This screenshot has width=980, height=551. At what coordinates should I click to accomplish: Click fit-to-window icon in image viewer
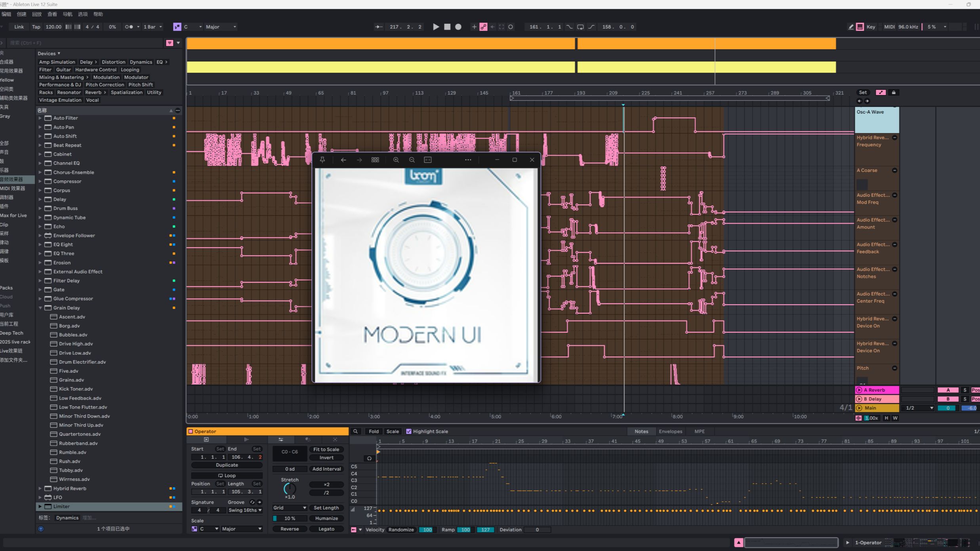click(428, 160)
